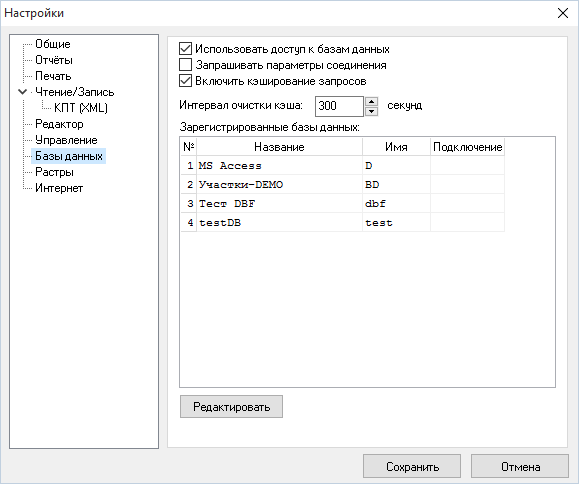Open the Интернет settings page

coord(59,188)
